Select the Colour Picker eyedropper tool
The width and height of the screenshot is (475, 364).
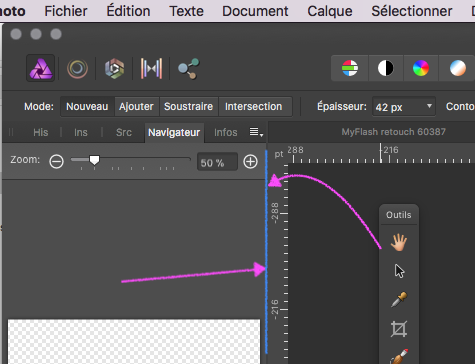point(399,300)
